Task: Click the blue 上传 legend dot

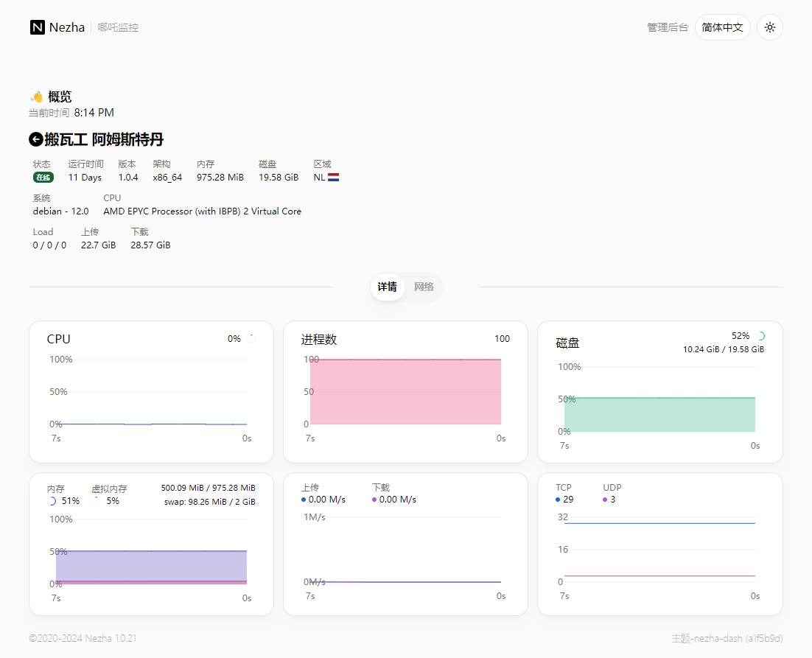Action: (304, 500)
